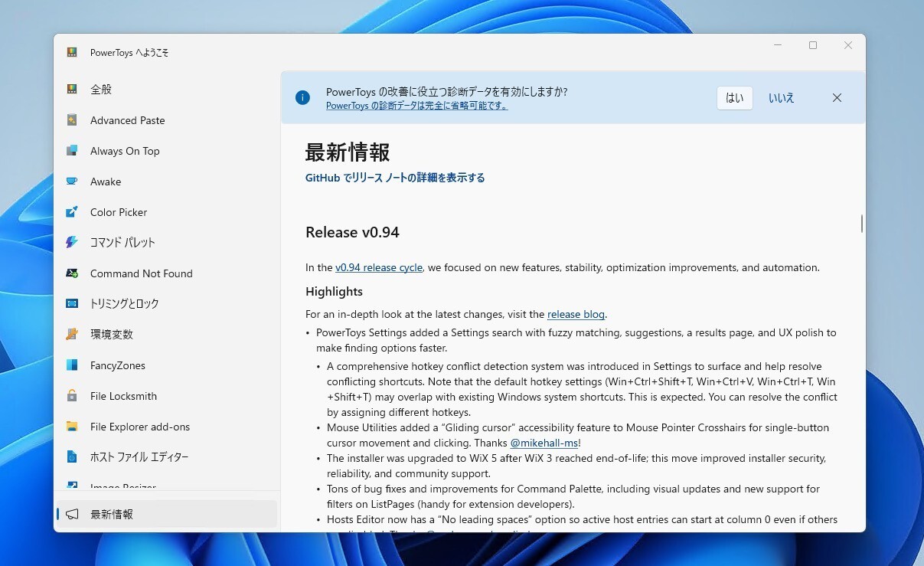Follow the v0.94 release cycle link

point(379,268)
